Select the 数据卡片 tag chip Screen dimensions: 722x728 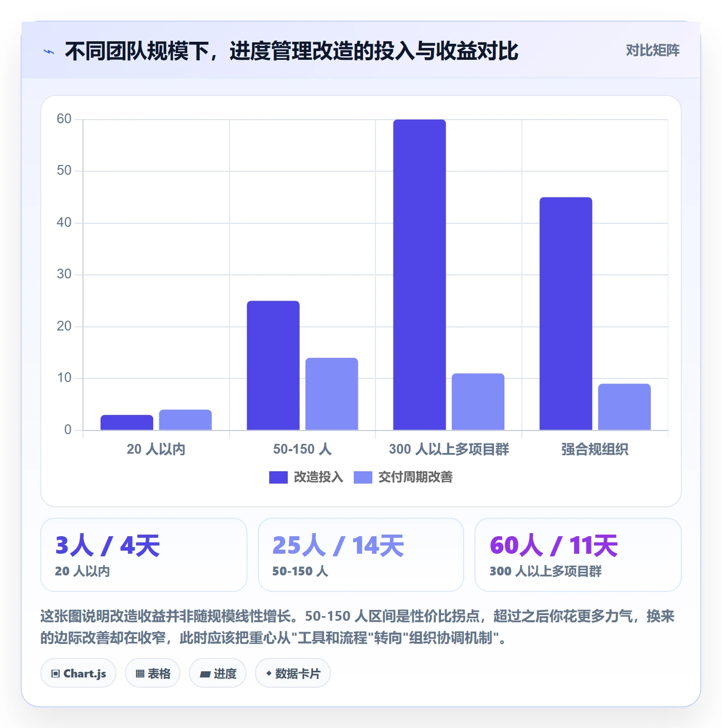tap(292, 673)
